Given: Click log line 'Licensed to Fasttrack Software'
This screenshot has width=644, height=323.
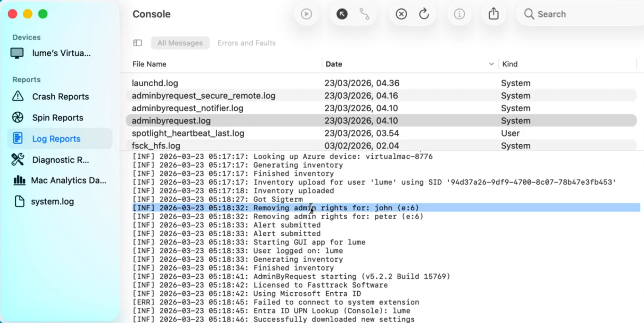Looking at the screenshot, I should tap(260, 285).
